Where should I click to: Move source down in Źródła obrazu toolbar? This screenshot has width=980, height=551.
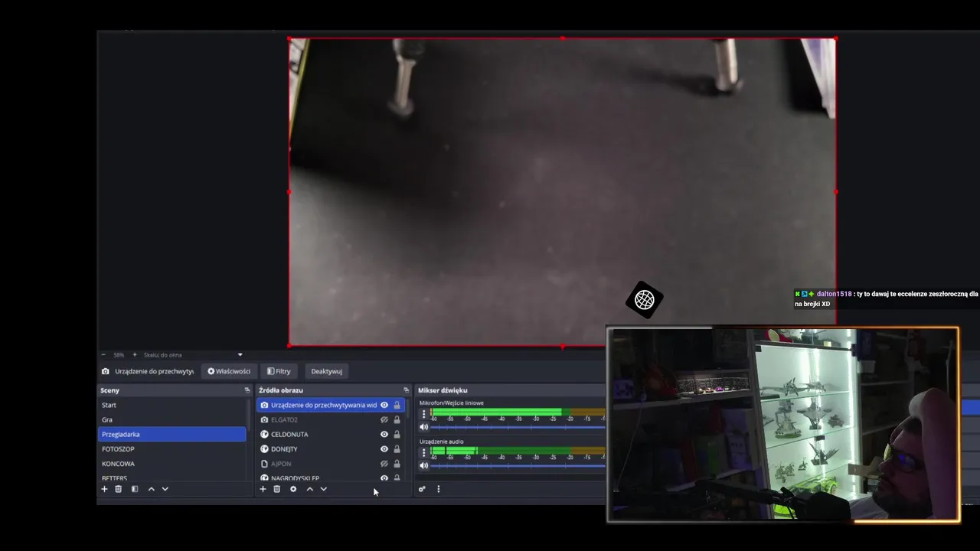coord(324,489)
